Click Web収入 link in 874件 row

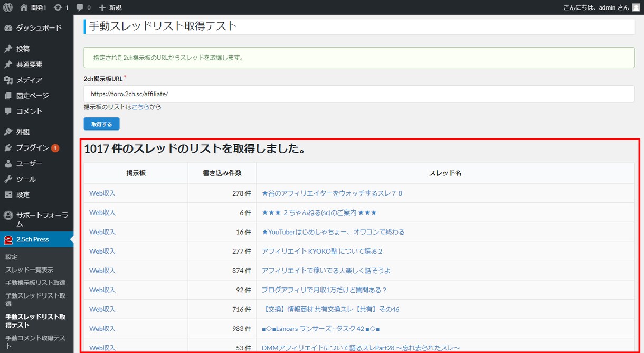pyautogui.click(x=102, y=271)
